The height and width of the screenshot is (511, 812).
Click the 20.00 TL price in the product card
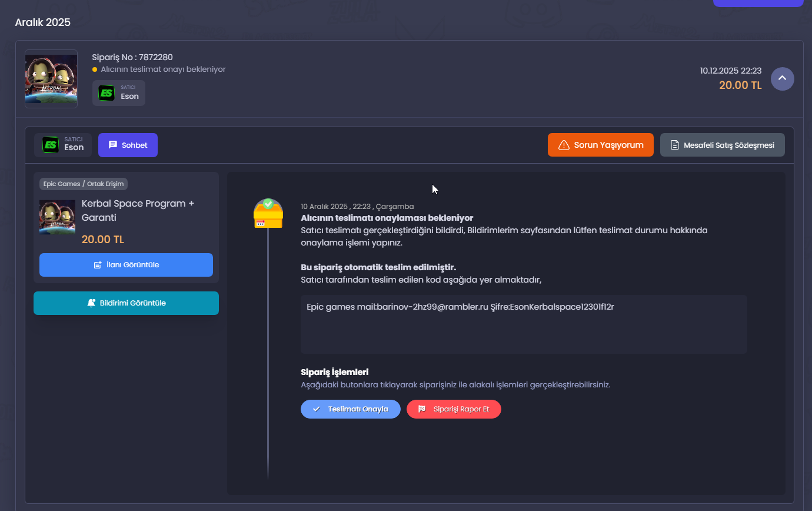click(x=103, y=240)
